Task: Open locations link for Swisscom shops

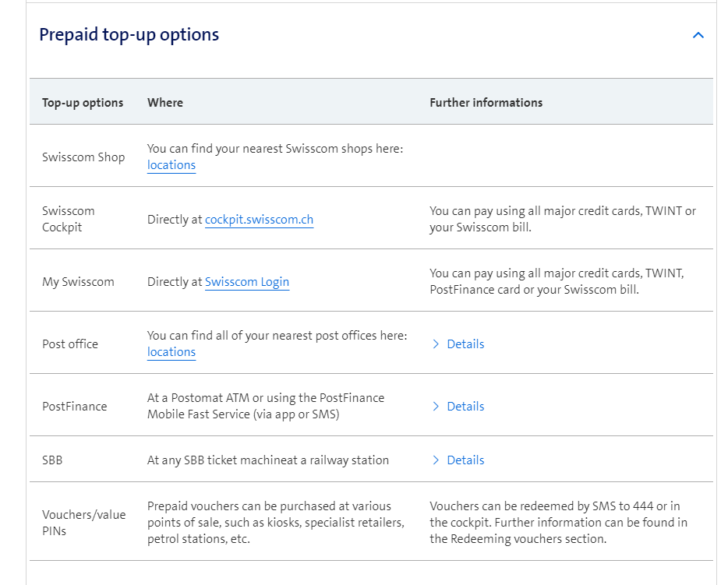Action: 171,165
